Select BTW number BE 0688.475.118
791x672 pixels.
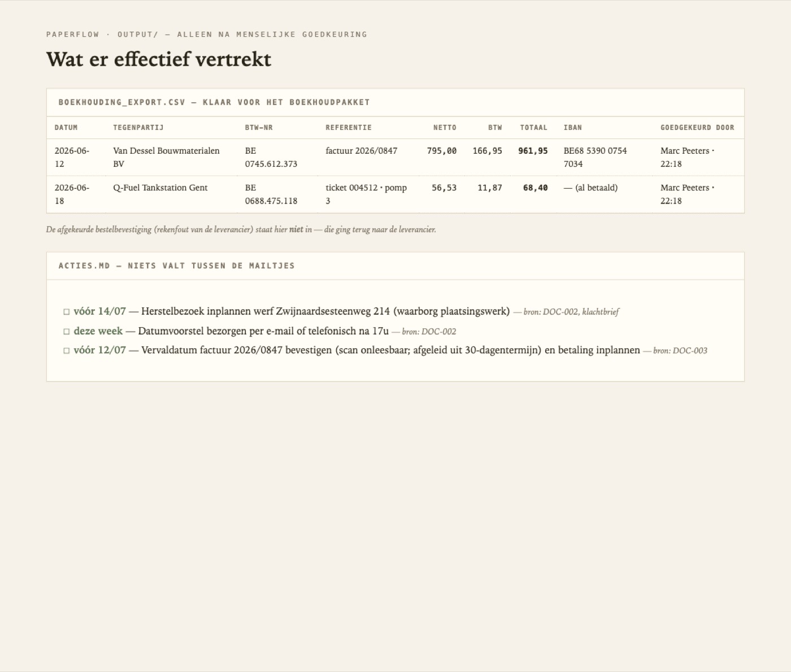[x=271, y=194]
